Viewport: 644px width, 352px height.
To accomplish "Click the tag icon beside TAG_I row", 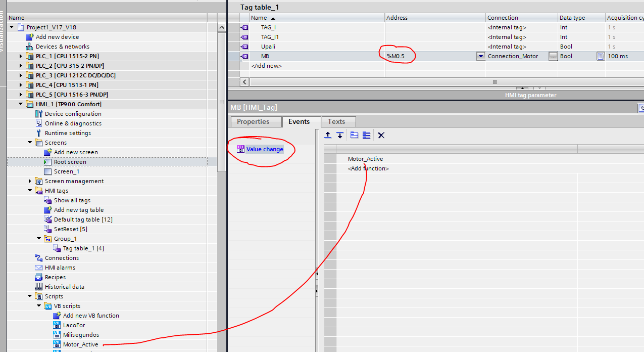I will 244,27.
